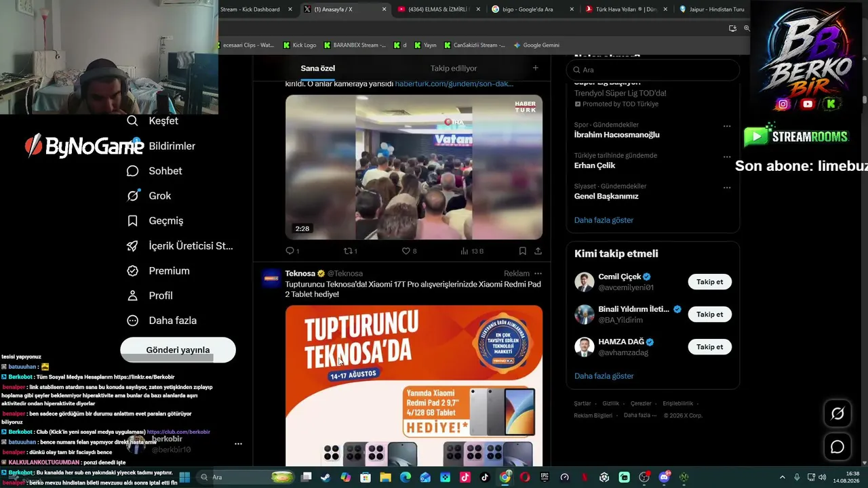
Task: Open Daha fazla menu in the sidebar
Action: click(x=162, y=320)
